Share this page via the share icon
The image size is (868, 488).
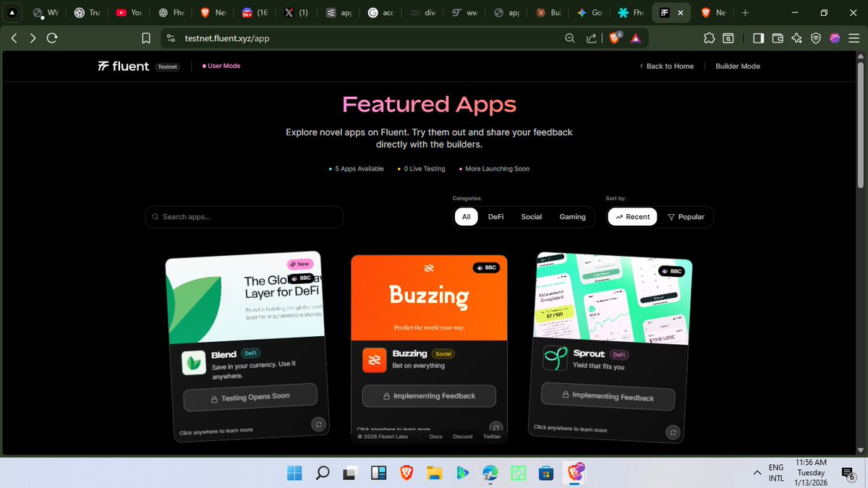click(x=592, y=38)
